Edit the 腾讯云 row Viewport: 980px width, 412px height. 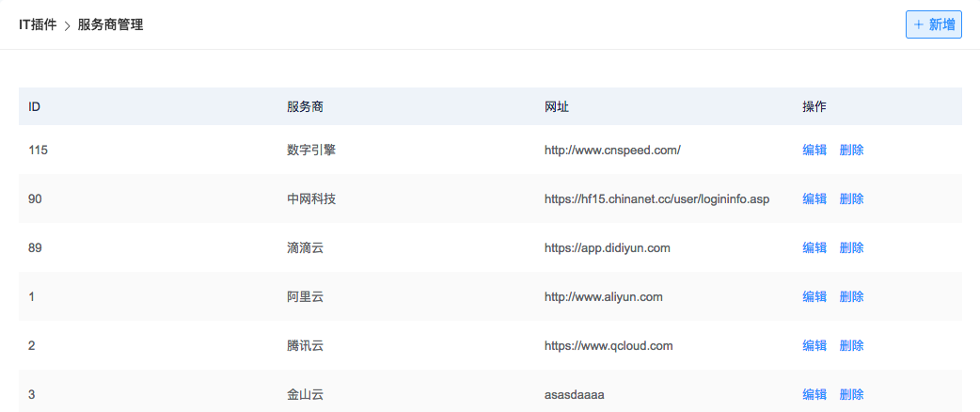coord(814,345)
